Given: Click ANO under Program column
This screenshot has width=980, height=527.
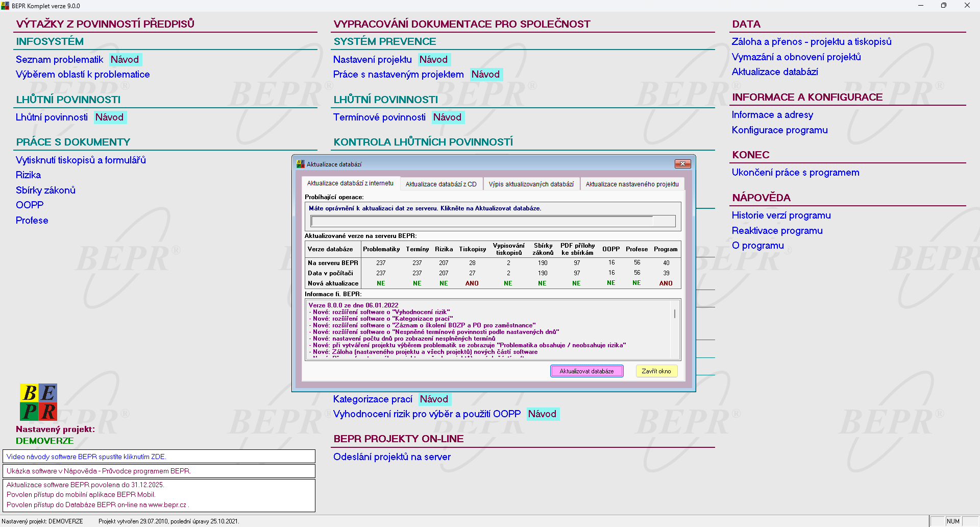Looking at the screenshot, I should pos(666,283).
